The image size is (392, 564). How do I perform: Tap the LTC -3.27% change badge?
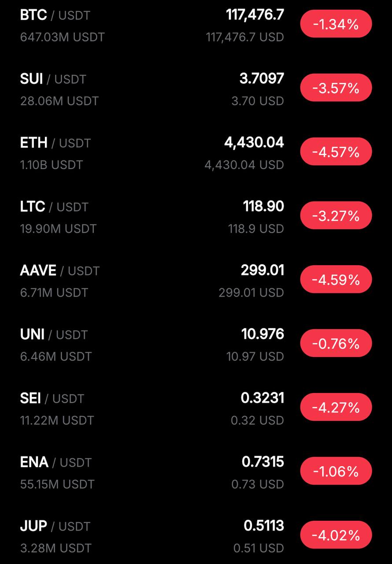pyautogui.click(x=336, y=215)
